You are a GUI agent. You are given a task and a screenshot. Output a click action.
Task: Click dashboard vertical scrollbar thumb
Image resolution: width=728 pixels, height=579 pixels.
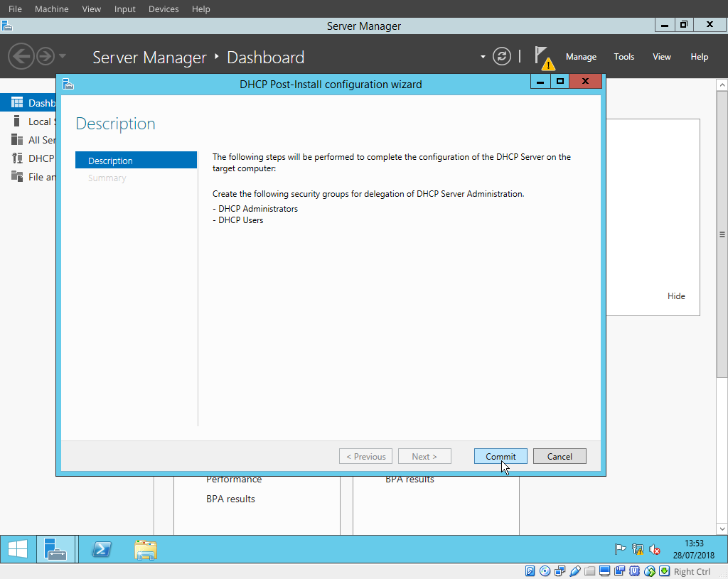point(722,234)
